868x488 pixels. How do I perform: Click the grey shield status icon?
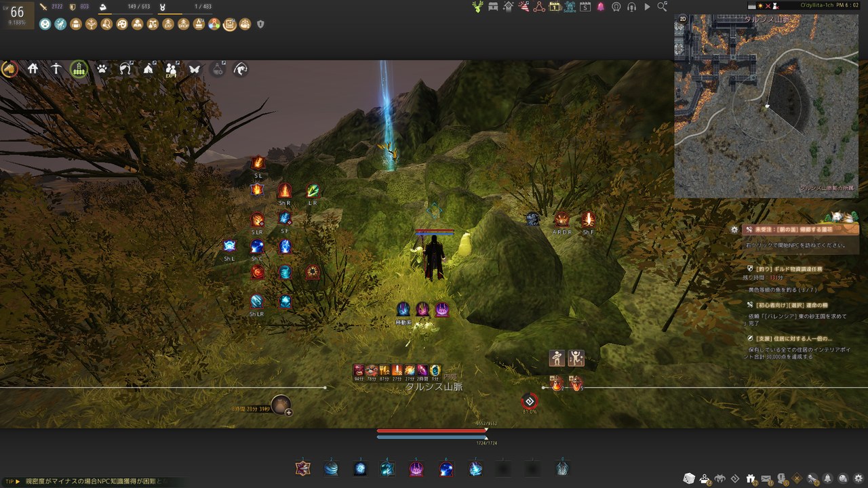(x=260, y=24)
